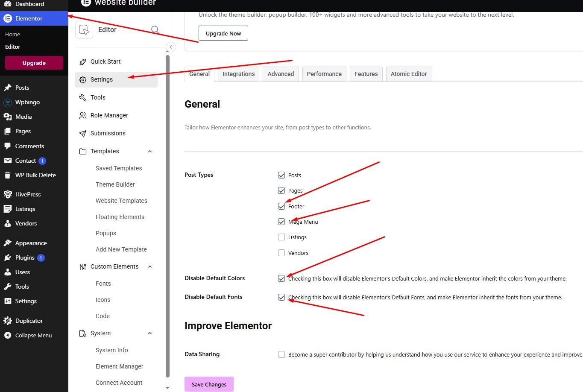The image size is (583, 392).
Task: Click the HivePress icon
Action: [8, 194]
